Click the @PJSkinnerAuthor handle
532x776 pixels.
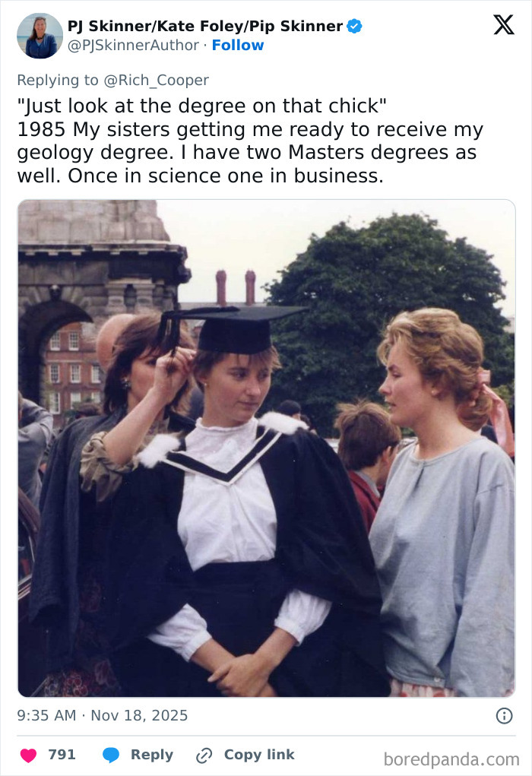[134, 46]
